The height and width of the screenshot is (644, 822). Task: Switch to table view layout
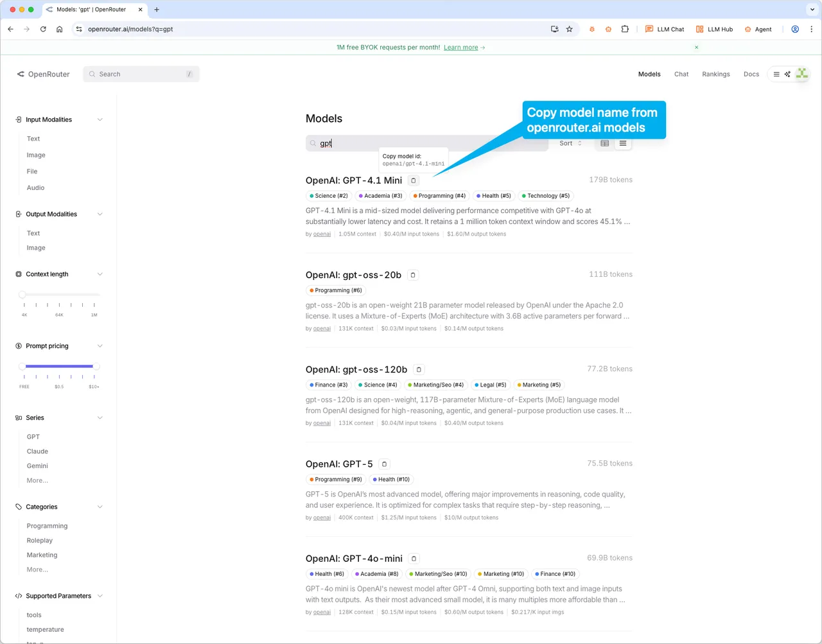click(605, 143)
